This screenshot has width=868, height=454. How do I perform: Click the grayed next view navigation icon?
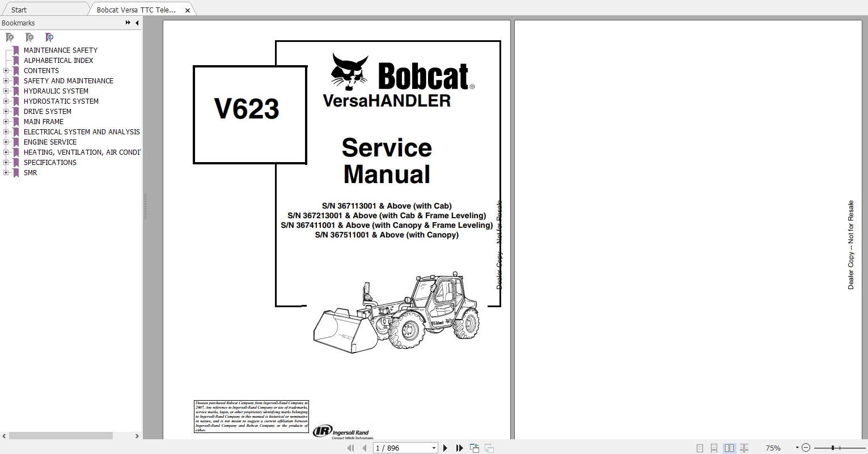point(489,448)
